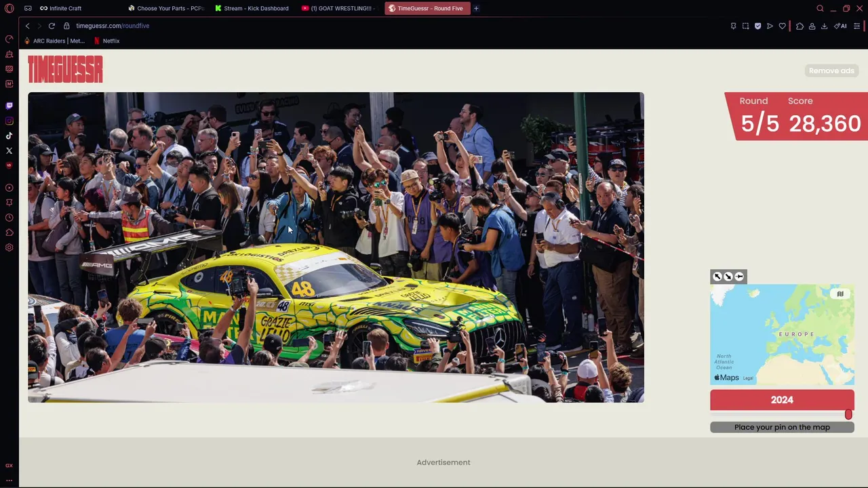Open the history clock sidebar icon
Viewport: 868px width, 488px height.
9,218
